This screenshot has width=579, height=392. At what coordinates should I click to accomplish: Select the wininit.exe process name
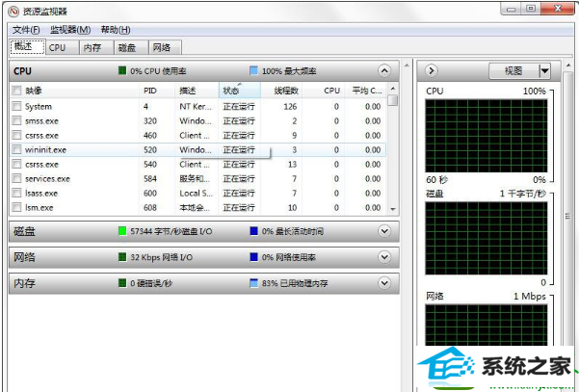click(x=46, y=150)
